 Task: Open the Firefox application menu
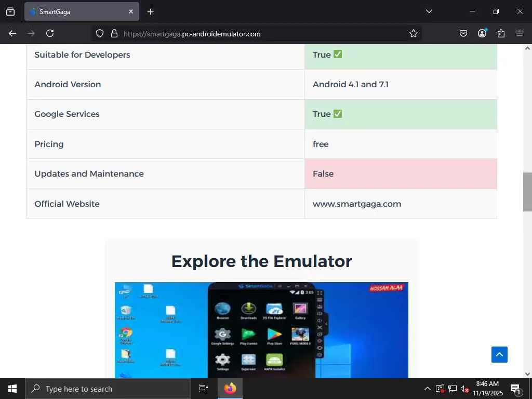pos(520,33)
